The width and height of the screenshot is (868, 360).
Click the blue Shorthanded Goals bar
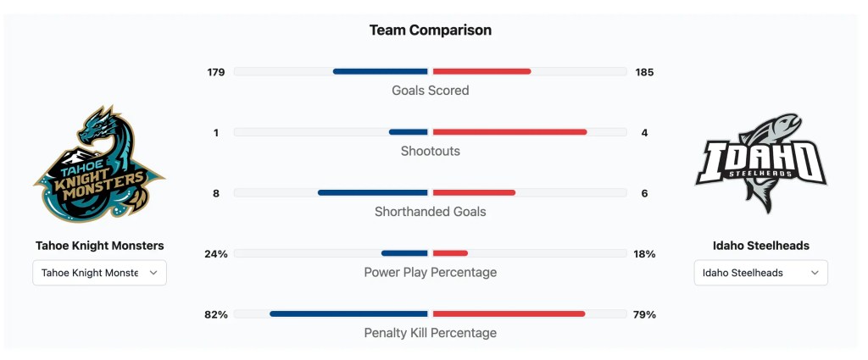(373, 193)
